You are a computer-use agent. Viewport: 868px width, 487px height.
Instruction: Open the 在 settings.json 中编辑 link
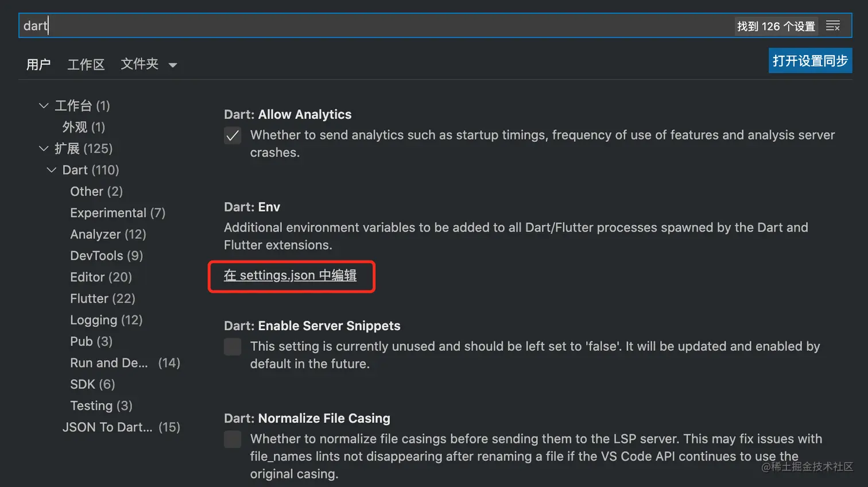pyautogui.click(x=290, y=276)
